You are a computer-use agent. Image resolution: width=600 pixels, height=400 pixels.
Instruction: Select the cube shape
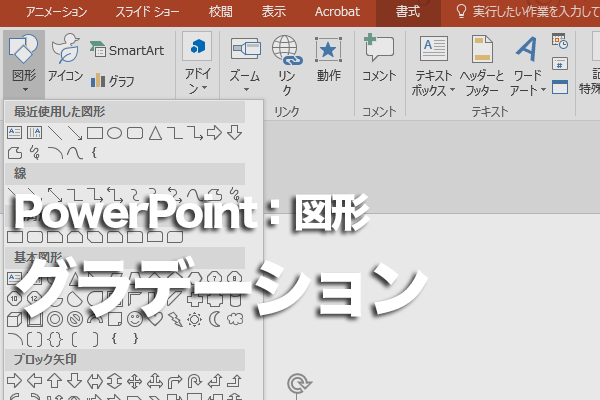pyautogui.click(x=15, y=319)
